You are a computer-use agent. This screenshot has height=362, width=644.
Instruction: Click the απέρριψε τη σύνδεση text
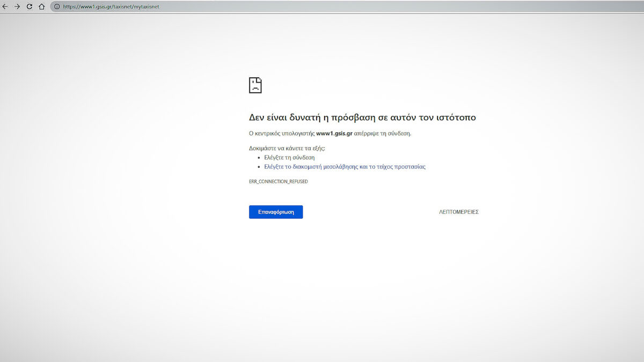(383, 134)
